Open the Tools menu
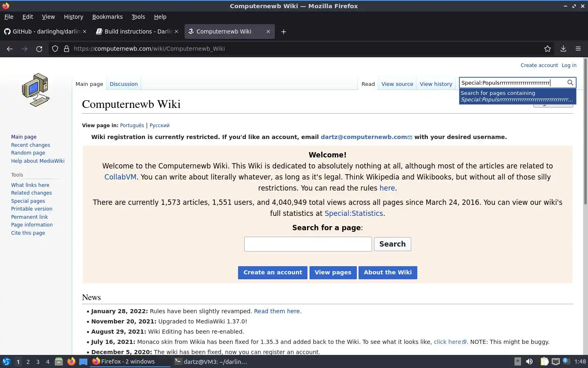The image size is (588, 368). pyautogui.click(x=138, y=17)
